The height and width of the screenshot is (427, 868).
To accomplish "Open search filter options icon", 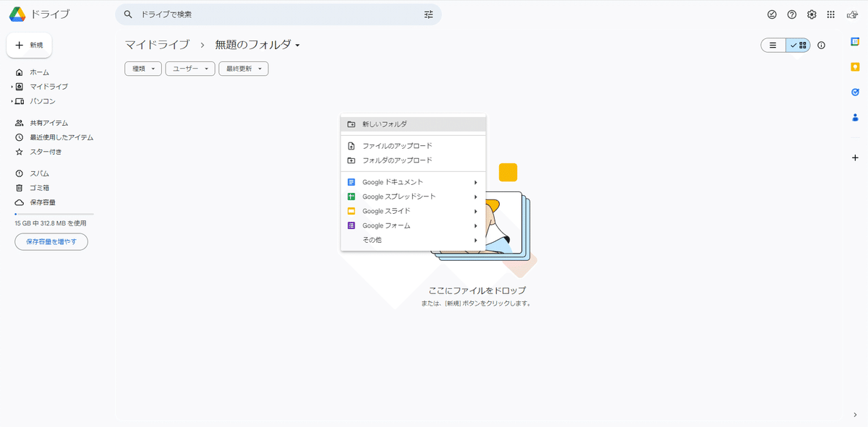I will click(x=428, y=14).
